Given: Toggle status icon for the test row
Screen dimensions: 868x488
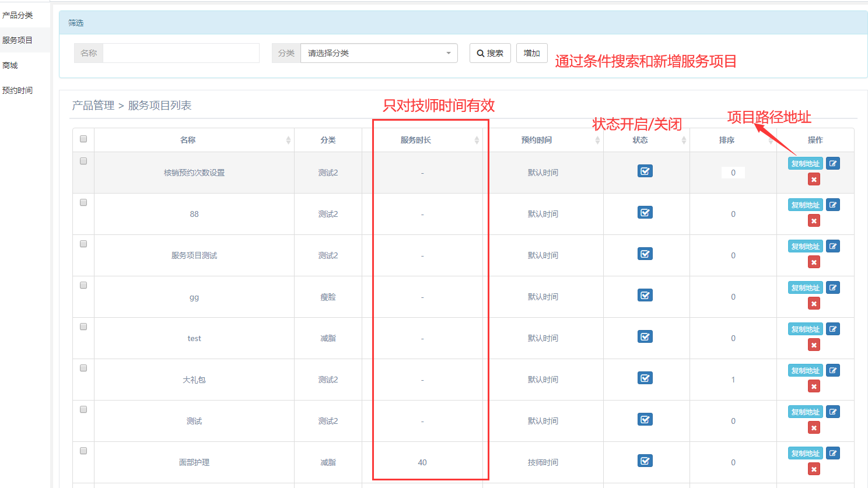Looking at the screenshot, I should (645, 337).
